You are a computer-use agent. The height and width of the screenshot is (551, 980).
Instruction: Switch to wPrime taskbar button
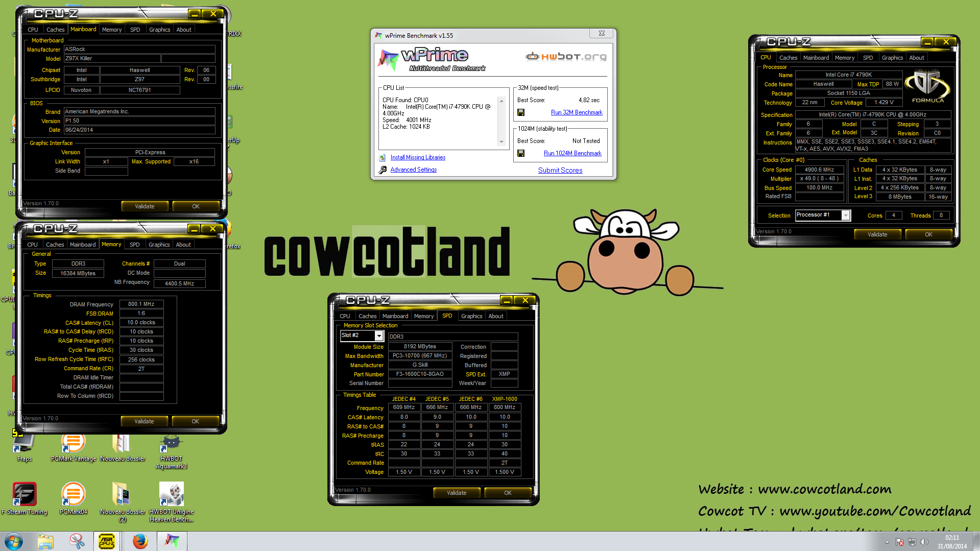(x=172, y=541)
